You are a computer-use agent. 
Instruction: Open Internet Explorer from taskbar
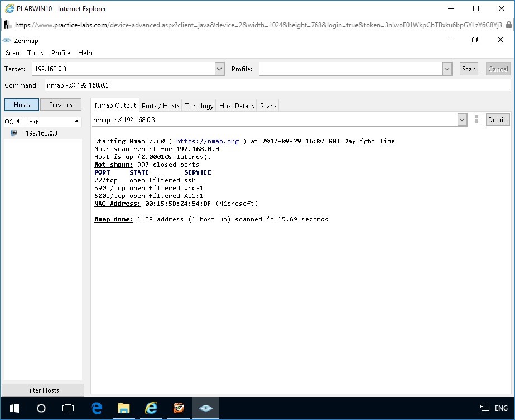[151, 408]
